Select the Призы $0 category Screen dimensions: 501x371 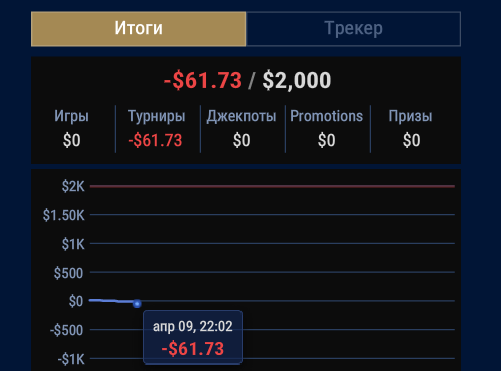[x=411, y=128]
